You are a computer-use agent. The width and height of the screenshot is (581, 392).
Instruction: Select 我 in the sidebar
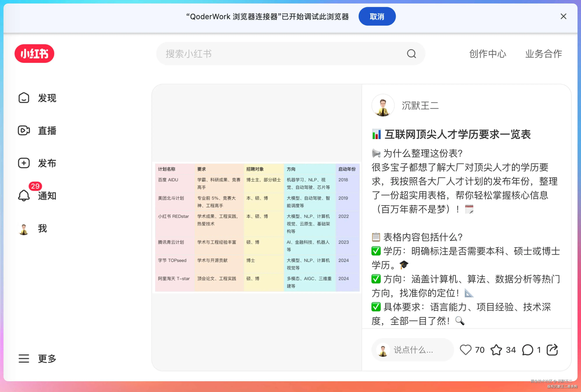click(42, 228)
